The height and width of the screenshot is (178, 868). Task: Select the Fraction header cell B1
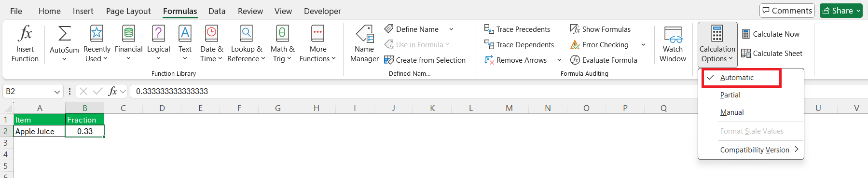point(85,120)
